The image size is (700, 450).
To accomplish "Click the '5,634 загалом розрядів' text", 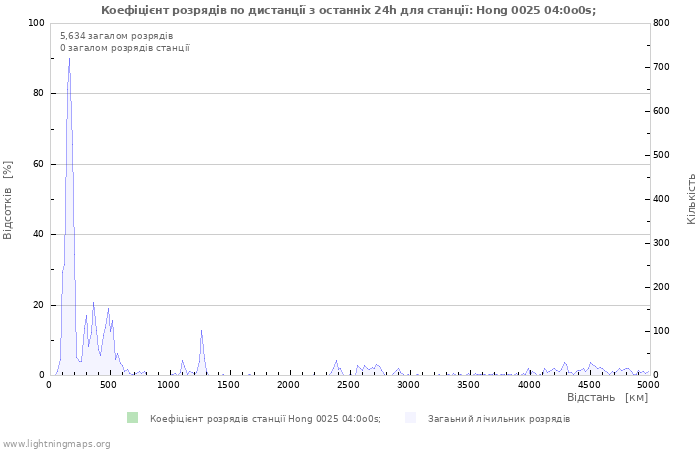I will click(117, 36).
